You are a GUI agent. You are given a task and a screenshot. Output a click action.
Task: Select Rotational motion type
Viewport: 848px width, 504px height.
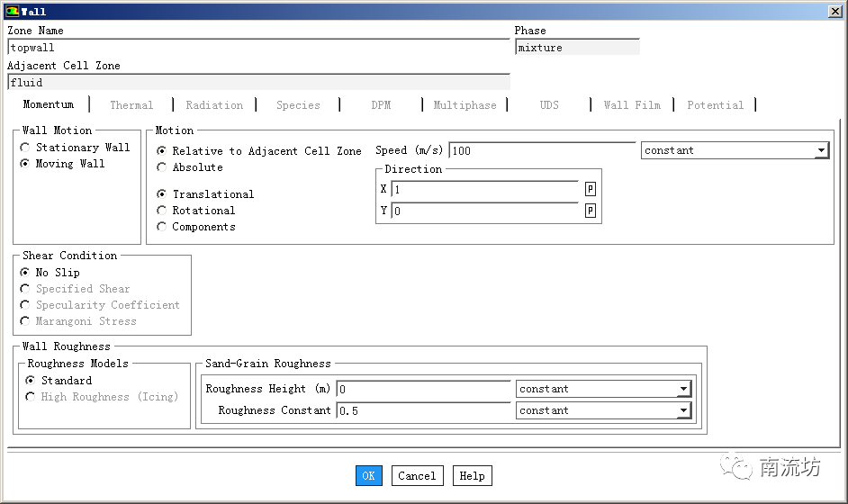click(162, 211)
